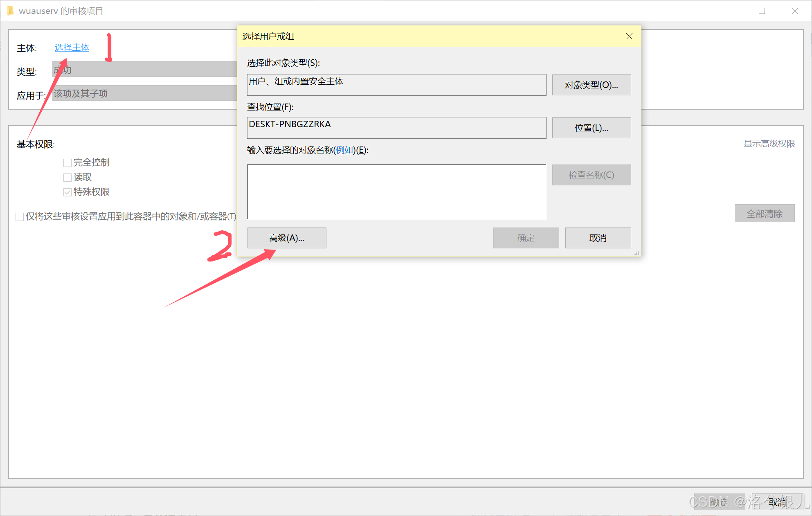Screen dimensions: 812x516
Task: Click the folder icon in title bar
Action: pos(10,11)
